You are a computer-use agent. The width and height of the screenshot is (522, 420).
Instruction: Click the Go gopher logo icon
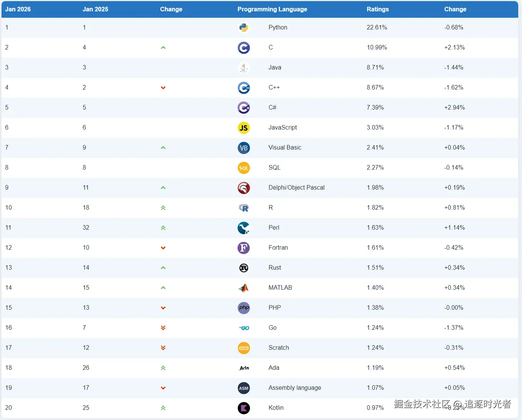(244, 328)
